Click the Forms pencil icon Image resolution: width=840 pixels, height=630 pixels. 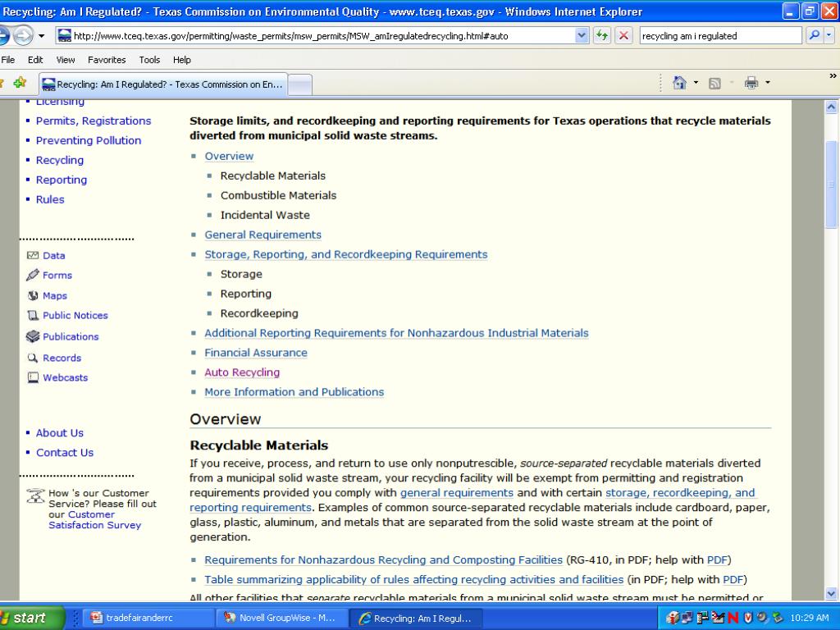click(x=33, y=275)
